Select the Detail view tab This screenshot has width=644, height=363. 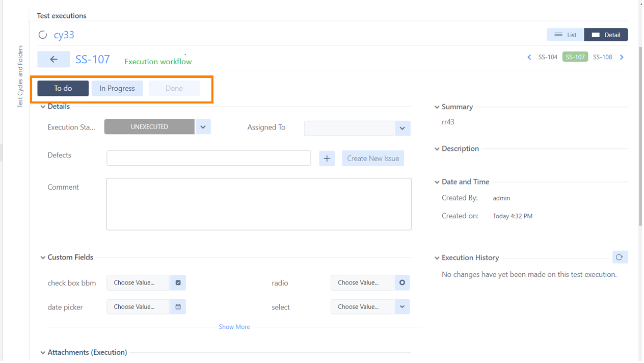click(606, 34)
